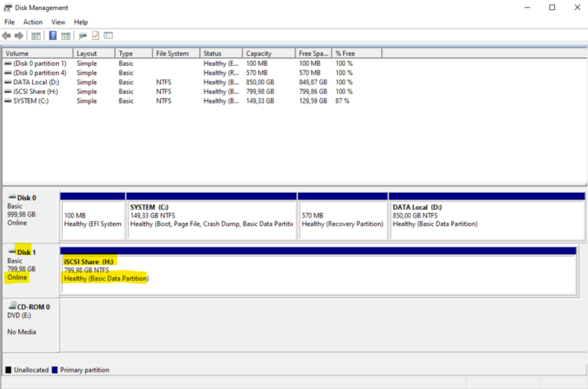Sort the list by the Capacity column header
This screenshot has width=588, height=389.
click(268, 54)
